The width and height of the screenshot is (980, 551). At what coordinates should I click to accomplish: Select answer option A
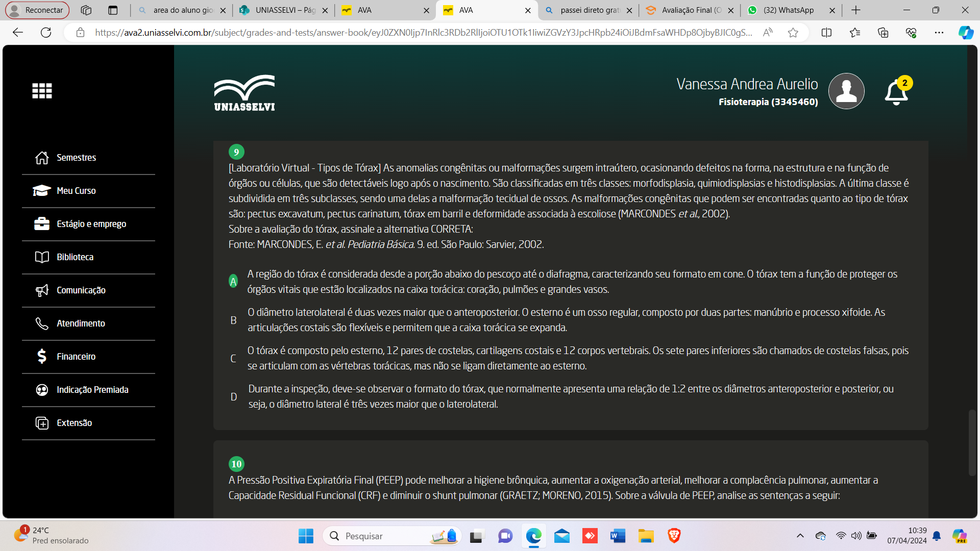[x=233, y=281]
